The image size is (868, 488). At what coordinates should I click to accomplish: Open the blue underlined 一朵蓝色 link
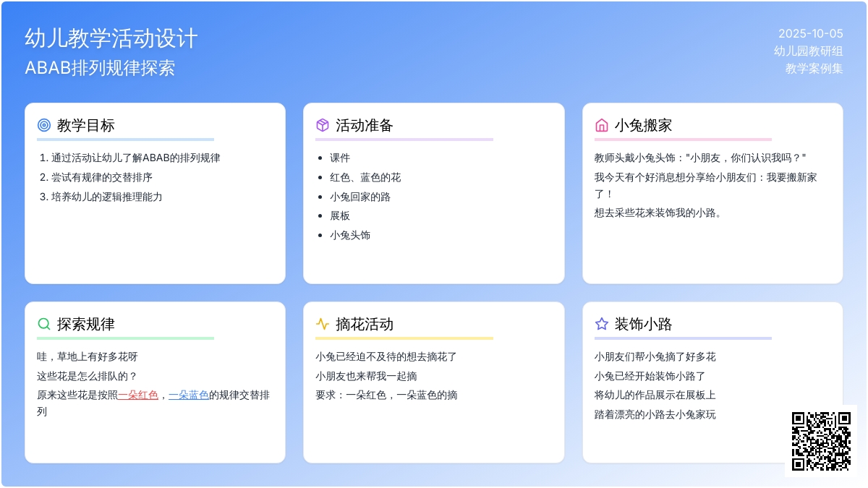point(189,395)
